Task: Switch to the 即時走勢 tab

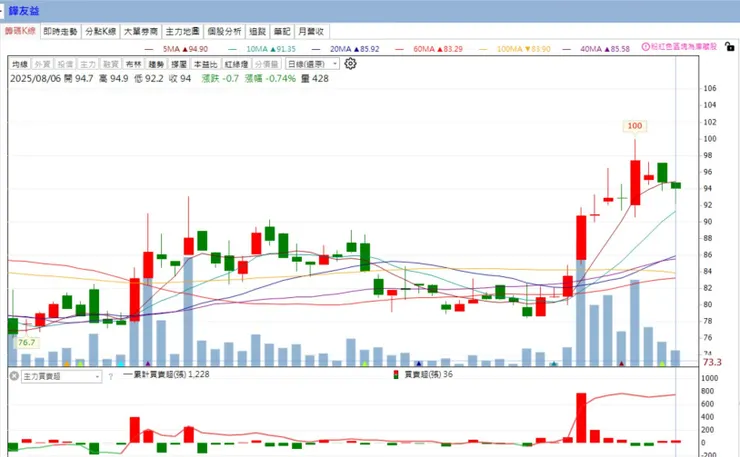Action: 60,32
